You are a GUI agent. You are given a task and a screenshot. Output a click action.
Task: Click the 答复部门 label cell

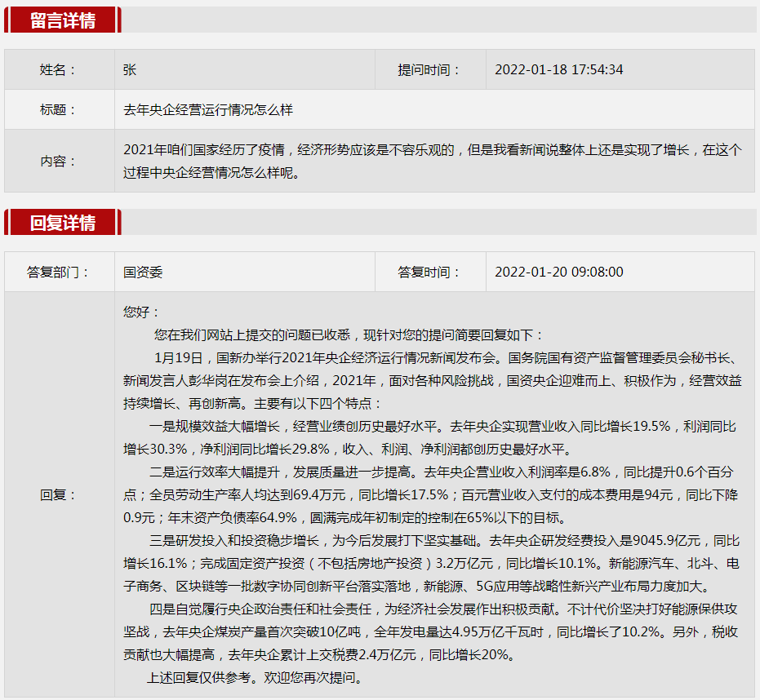click(58, 272)
